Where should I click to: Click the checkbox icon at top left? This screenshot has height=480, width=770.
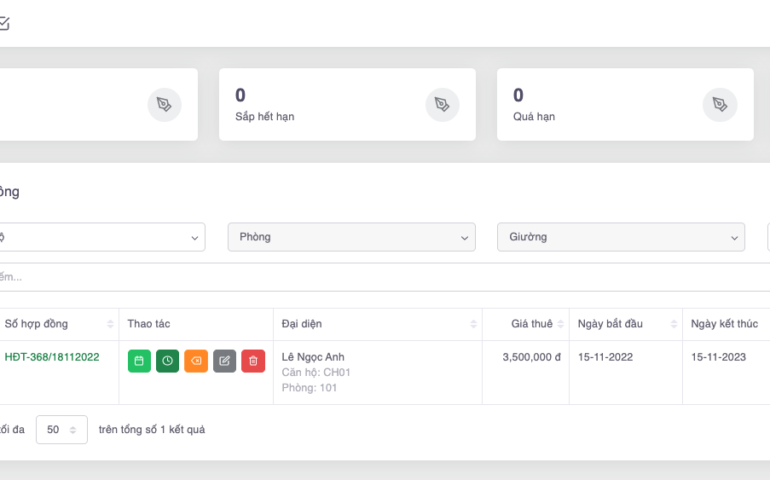coord(4,24)
